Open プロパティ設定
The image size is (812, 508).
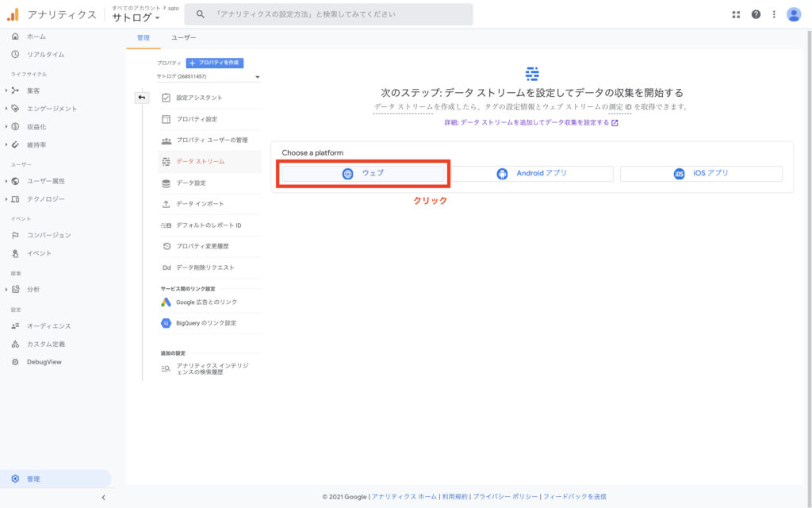coord(209,119)
